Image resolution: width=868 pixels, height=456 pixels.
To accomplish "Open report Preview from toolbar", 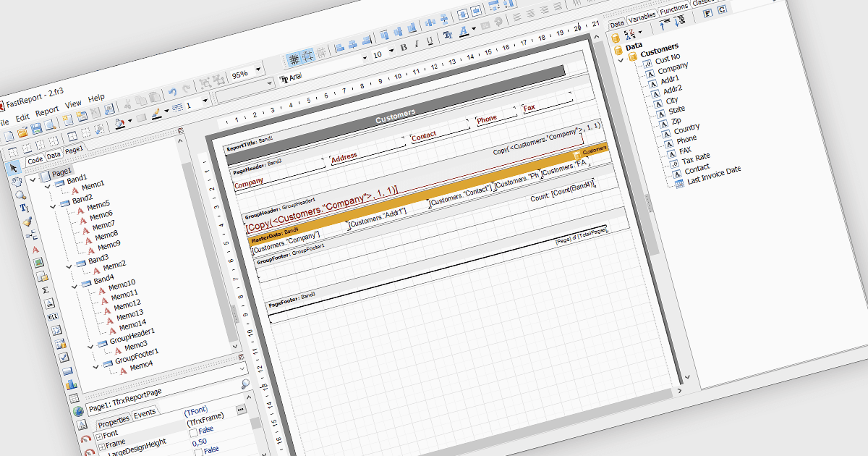I will pos(48,126).
